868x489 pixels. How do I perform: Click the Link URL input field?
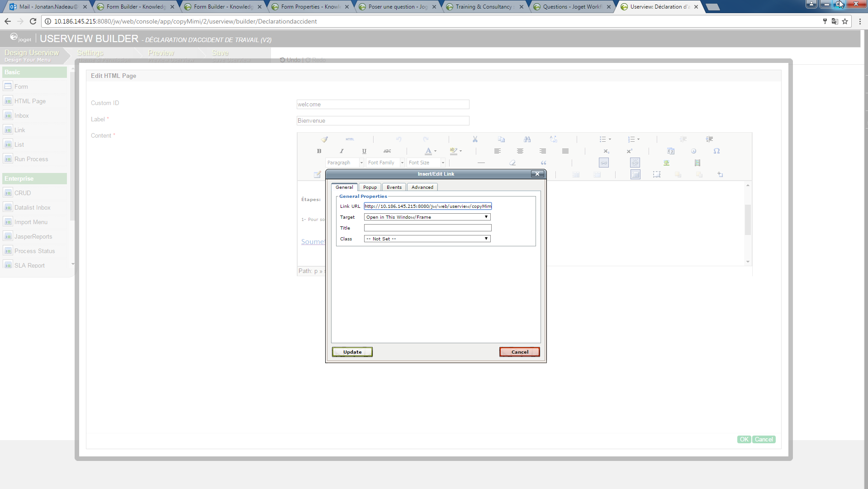pyautogui.click(x=428, y=206)
